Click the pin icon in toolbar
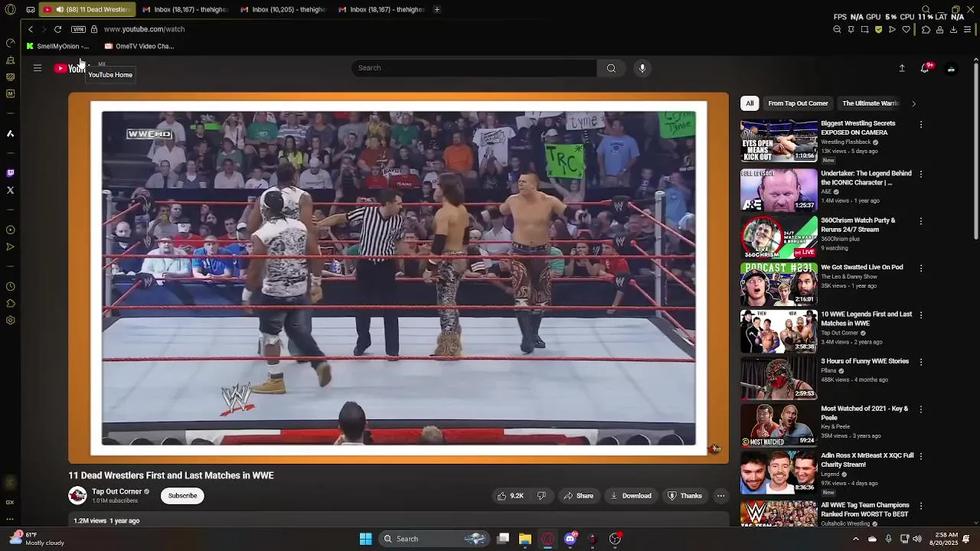Image resolution: width=980 pixels, height=551 pixels. pos(851,29)
